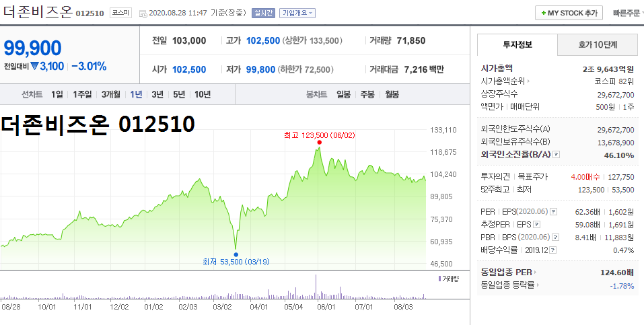Switch to the 주봉 candle chart

367,94
